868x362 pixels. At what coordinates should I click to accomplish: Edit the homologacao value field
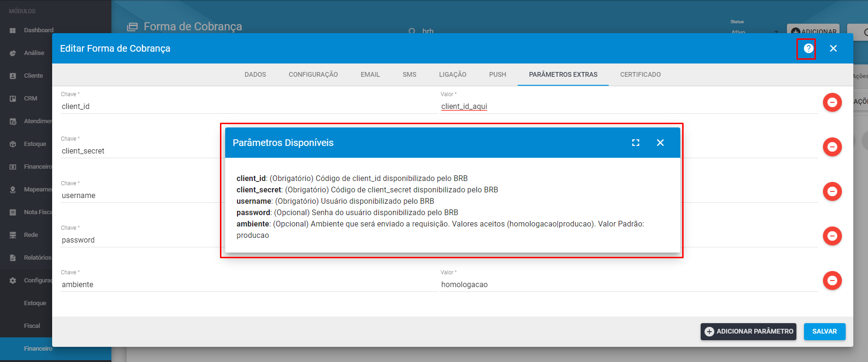(x=629, y=284)
